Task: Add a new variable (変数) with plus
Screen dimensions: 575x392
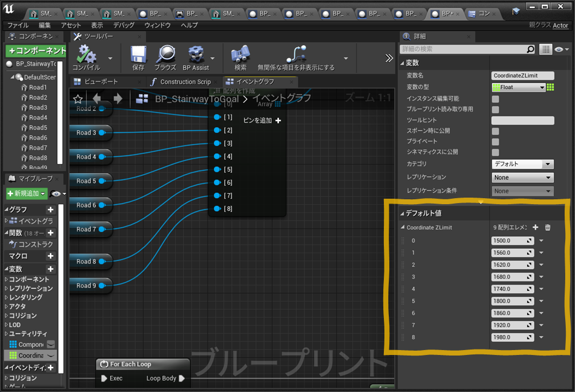Action: tap(51, 269)
